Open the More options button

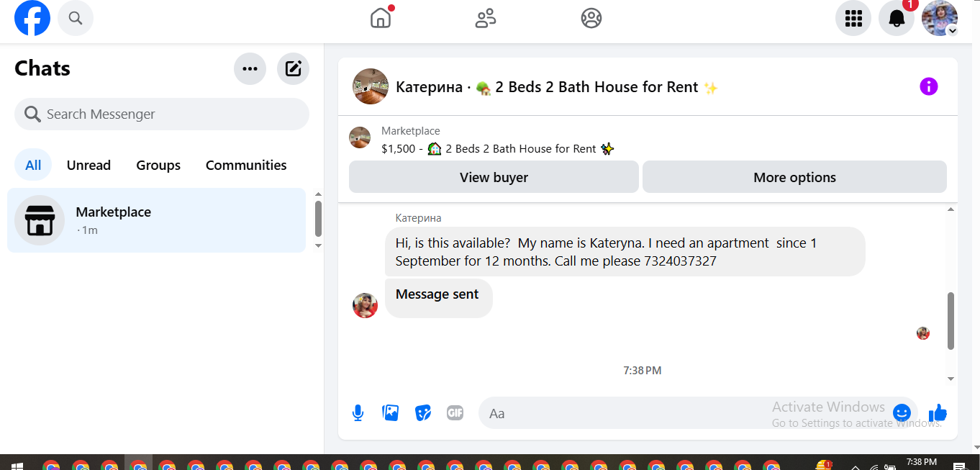click(x=794, y=177)
